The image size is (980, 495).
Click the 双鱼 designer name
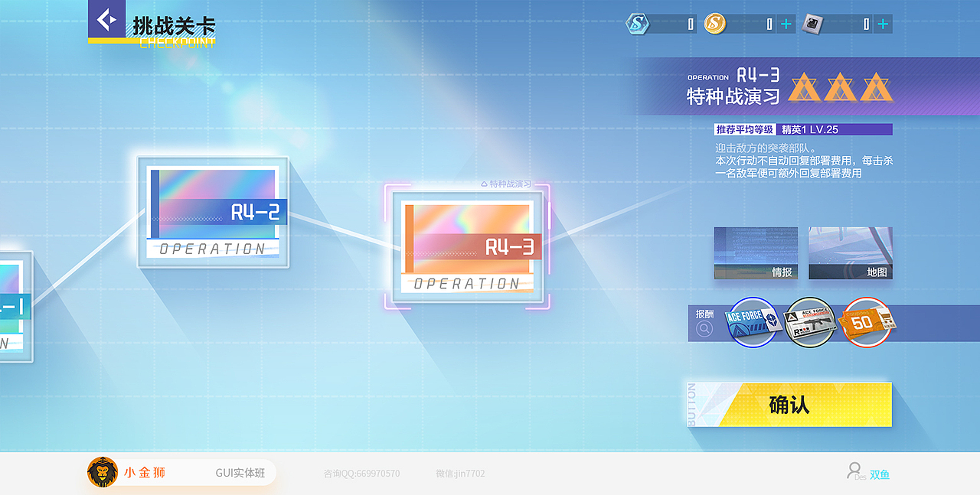[880, 474]
